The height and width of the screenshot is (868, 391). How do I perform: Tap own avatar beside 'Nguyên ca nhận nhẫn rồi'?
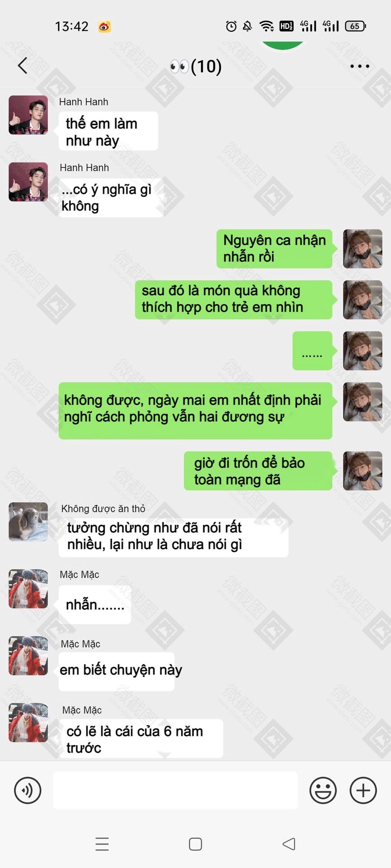pos(363,249)
